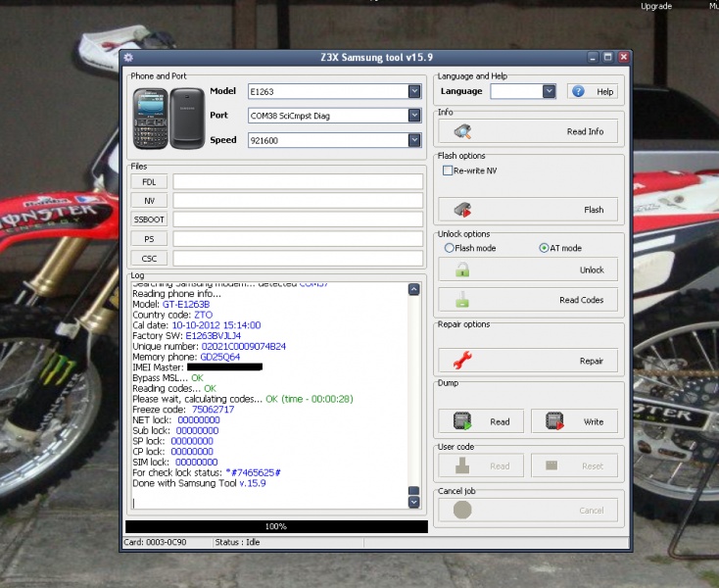
Task: Enable the Re-write NV checkbox
Action: point(448,171)
